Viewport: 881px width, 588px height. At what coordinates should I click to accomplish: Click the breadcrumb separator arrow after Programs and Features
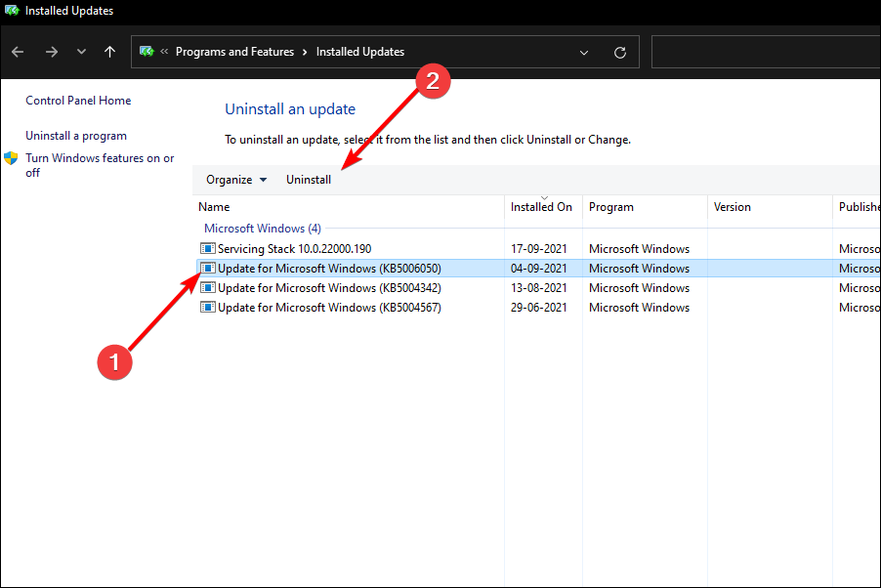click(x=305, y=53)
